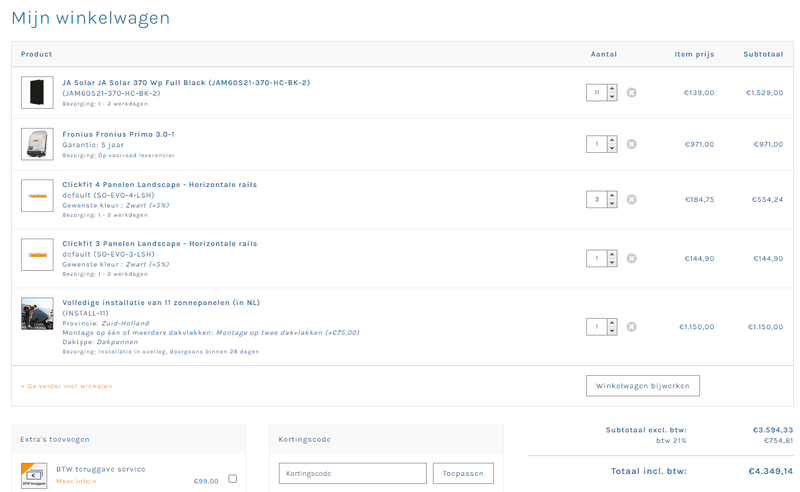Click the Mijn winkelwagen heading
This screenshot has width=800, height=492.
(90, 18)
